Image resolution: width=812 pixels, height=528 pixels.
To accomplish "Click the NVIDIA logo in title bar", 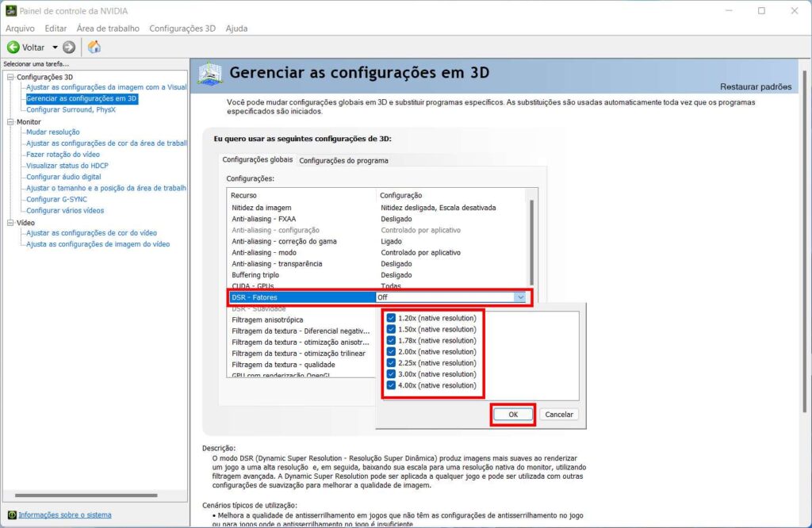I will point(10,11).
